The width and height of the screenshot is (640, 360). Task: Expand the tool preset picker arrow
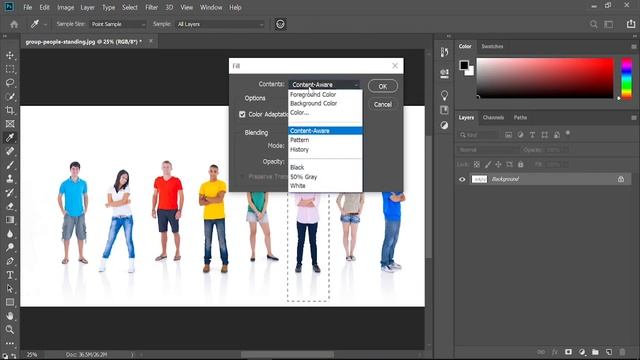pos(45,24)
